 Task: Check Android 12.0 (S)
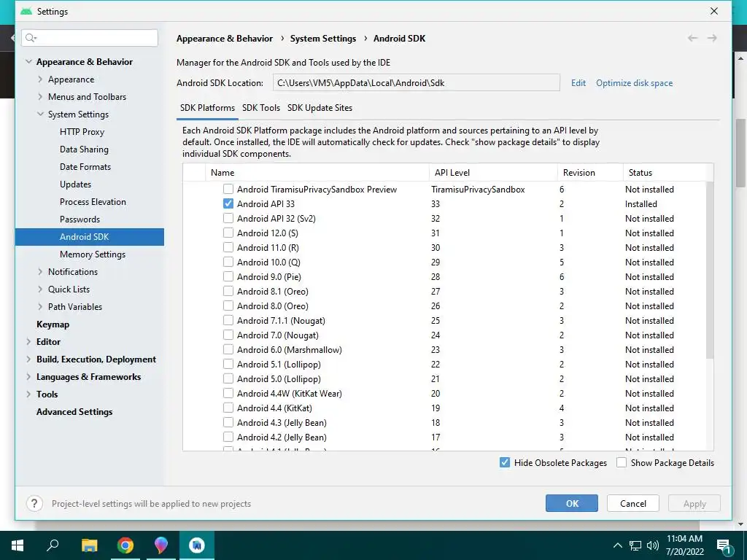[228, 233]
